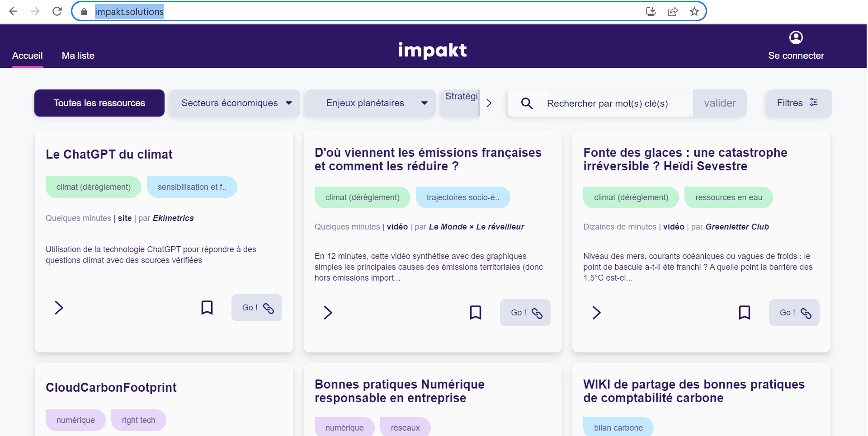
Task: Open Go! link on Le ChatGPT du climat
Action: (257, 308)
